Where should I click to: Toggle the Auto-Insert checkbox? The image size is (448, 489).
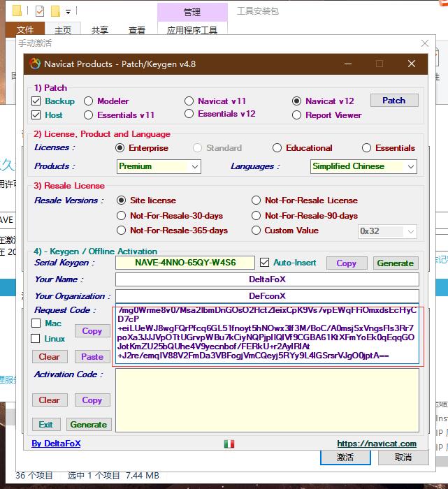(264, 263)
